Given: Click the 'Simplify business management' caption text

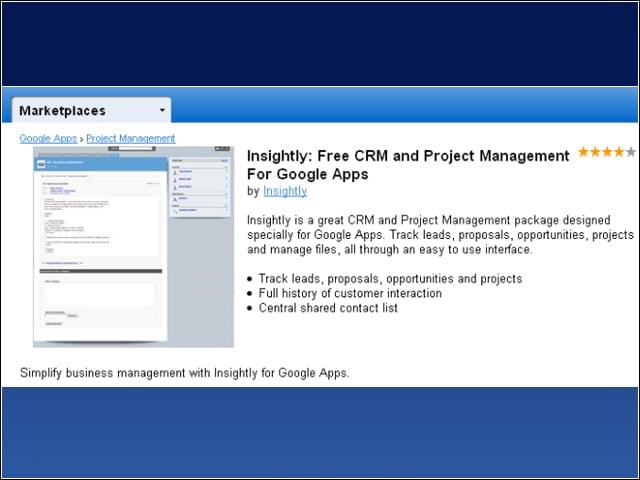Looking at the screenshot, I should coord(184,373).
